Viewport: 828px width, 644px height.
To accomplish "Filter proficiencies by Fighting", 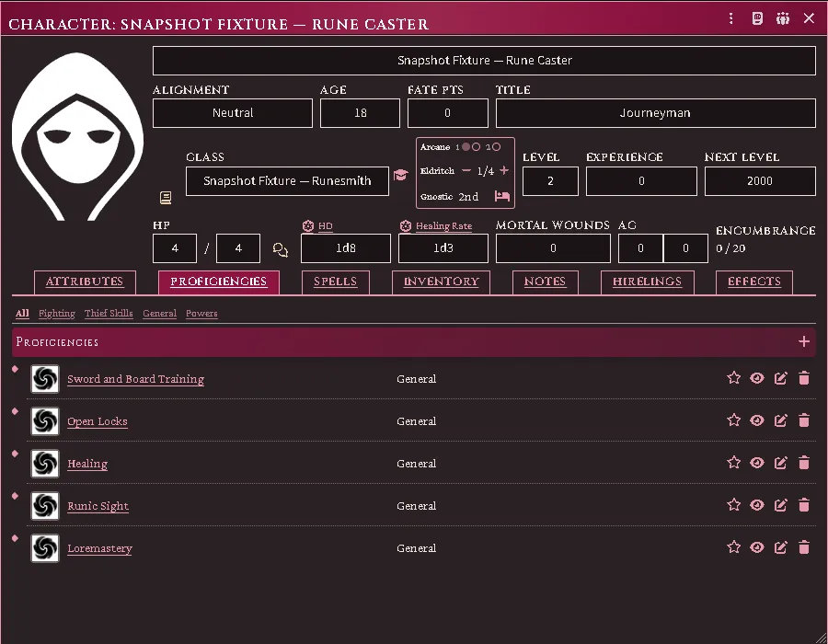I will (x=56, y=314).
